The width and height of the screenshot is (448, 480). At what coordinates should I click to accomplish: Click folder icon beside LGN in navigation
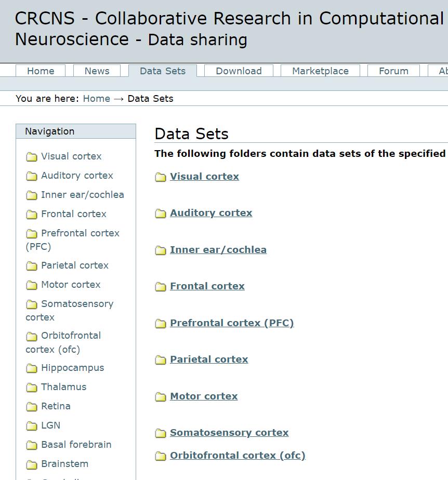(32, 426)
